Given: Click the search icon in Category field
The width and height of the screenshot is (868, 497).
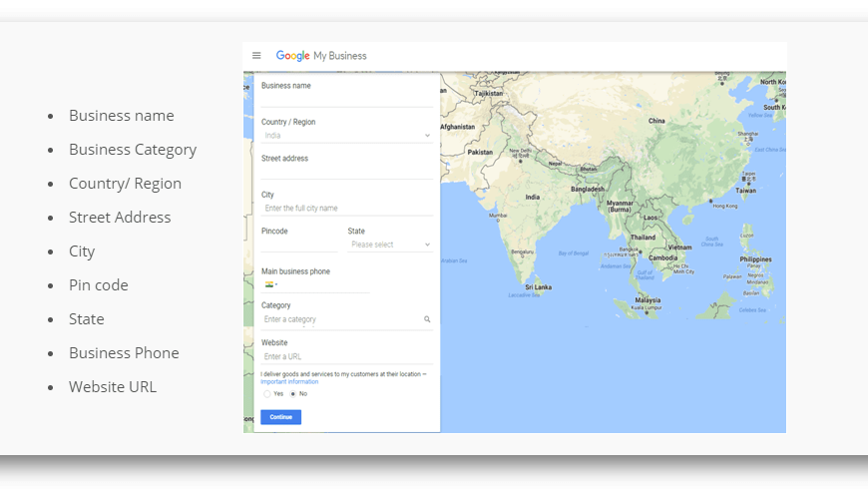Looking at the screenshot, I should 427,320.
